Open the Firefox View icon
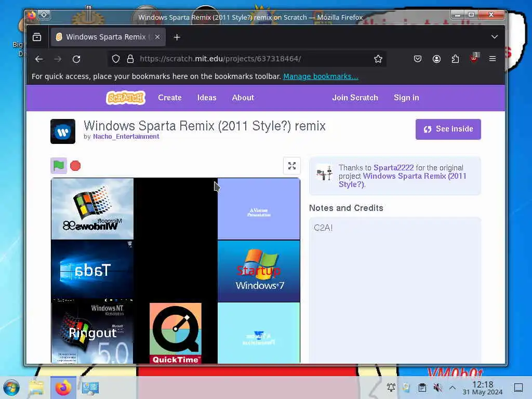Viewport: 532px width, 399px height. pyautogui.click(x=37, y=37)
